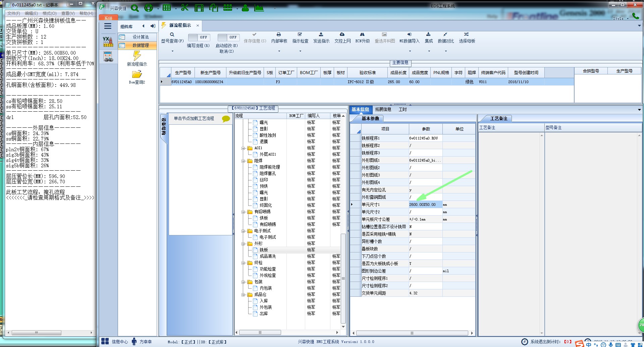Click the green area chart icon
644x347 pixels.
pos(259,8)
